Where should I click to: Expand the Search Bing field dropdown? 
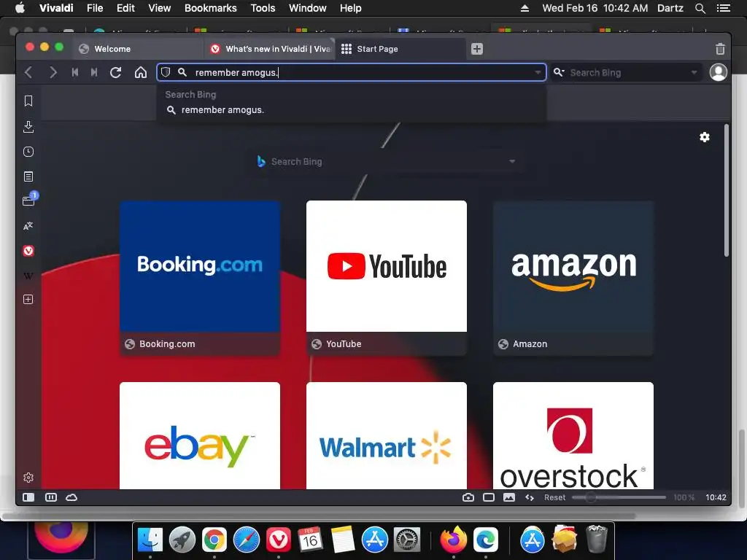pyautogui.click(x=694, y=72)
